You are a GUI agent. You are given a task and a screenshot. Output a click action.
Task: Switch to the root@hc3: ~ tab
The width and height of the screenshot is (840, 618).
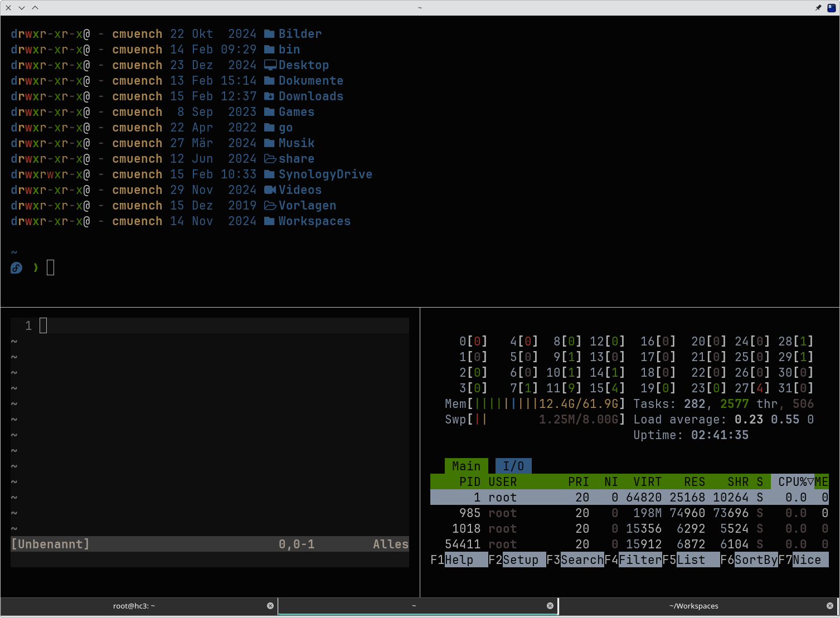point(134,606)
